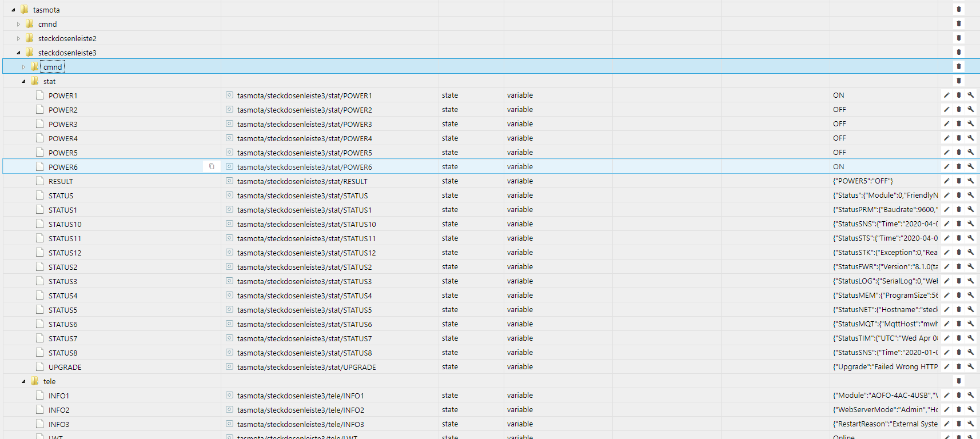Delete the STATUS7 object
Image resolution: width=980 pixels, height=439 pixels.
[959, 338]
